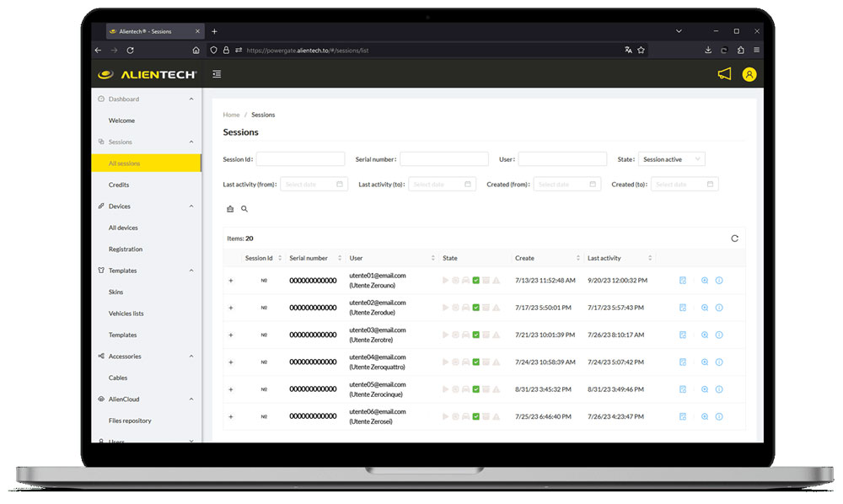Click browser reload button
Image resolution: width=843 pixels, height=504 pixels.
130,50
